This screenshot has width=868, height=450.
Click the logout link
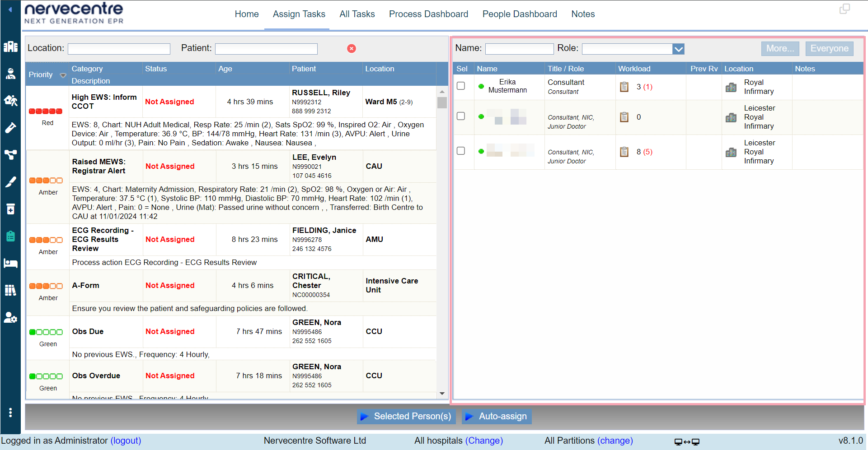click(126, 441)
